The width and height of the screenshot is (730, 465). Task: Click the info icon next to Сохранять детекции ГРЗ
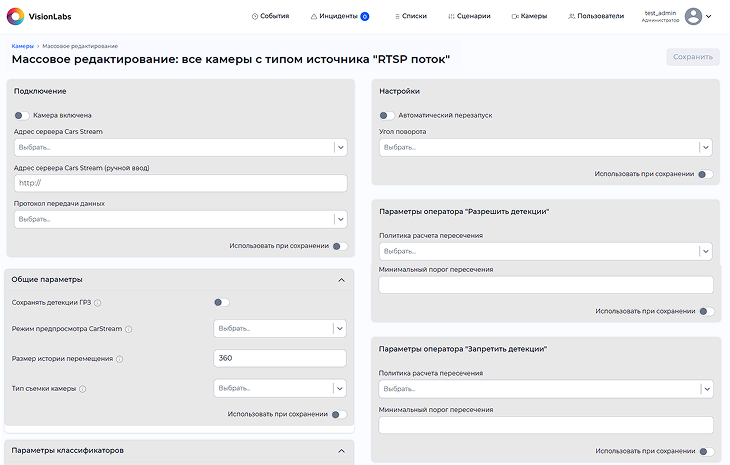point(98,303)
